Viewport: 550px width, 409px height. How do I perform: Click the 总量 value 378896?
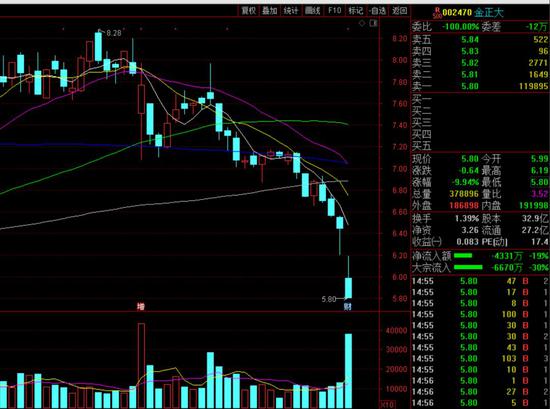point(464,194)
